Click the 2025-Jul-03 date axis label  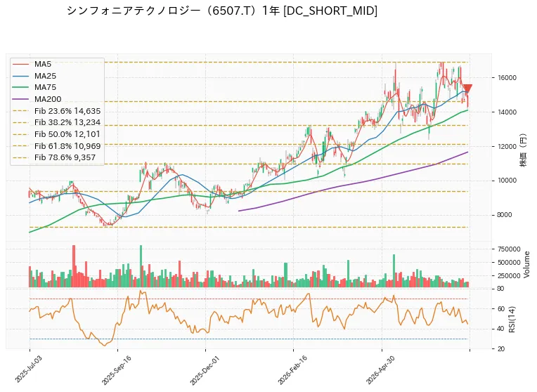[29, 369]
